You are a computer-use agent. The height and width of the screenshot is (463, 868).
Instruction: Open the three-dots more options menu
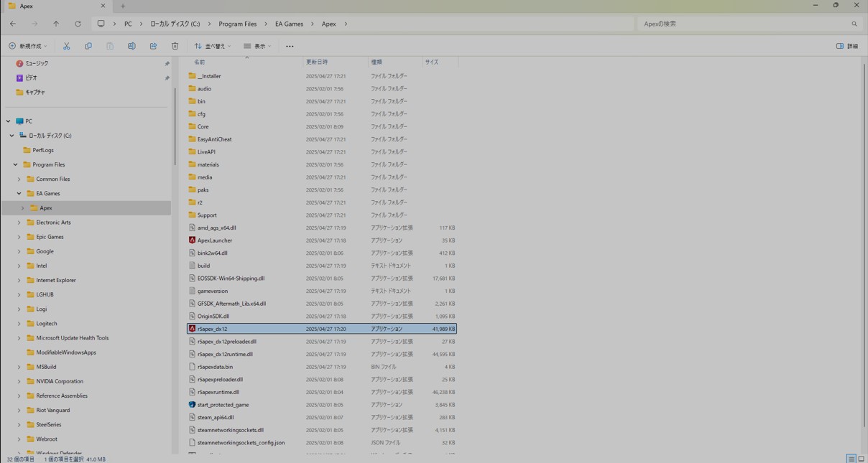pyautogui.click(x=290, y=46)
